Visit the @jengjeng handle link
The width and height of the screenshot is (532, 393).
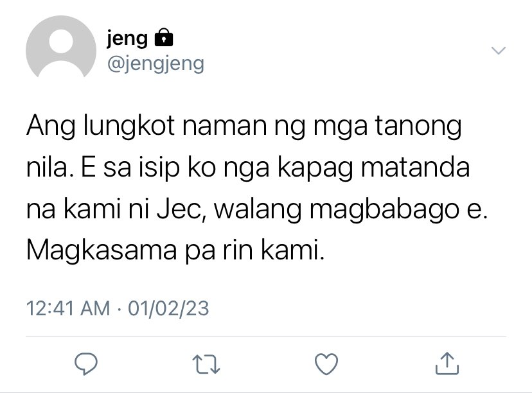tap(155, 64)
